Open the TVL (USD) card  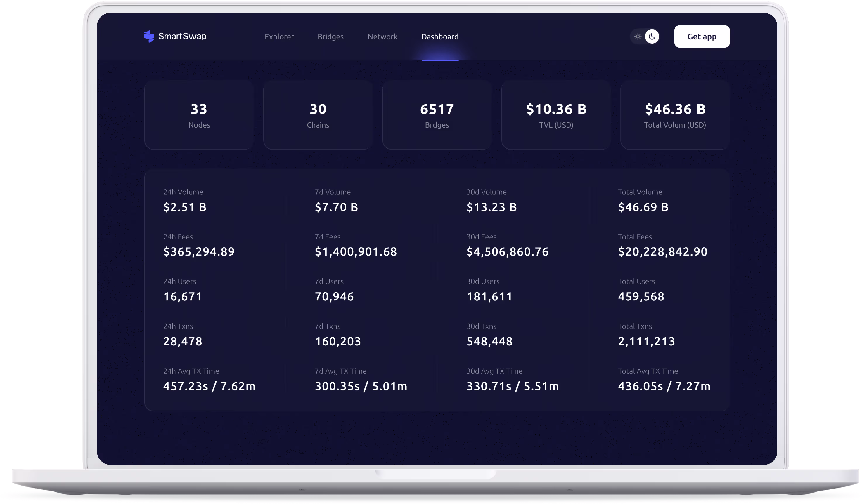556,115
